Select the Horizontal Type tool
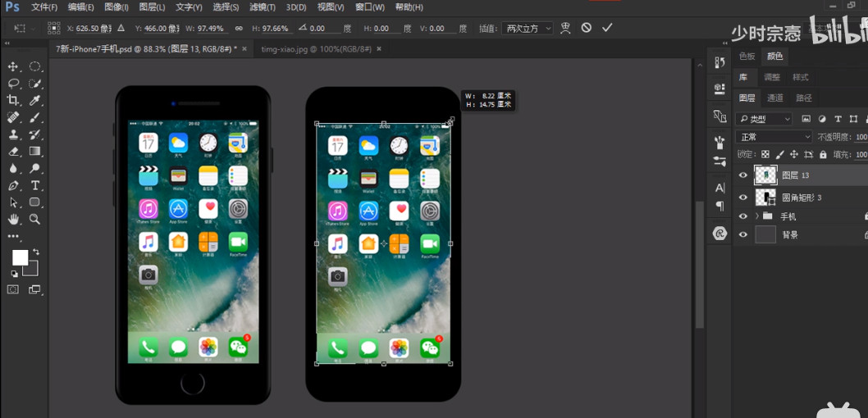 35,185
